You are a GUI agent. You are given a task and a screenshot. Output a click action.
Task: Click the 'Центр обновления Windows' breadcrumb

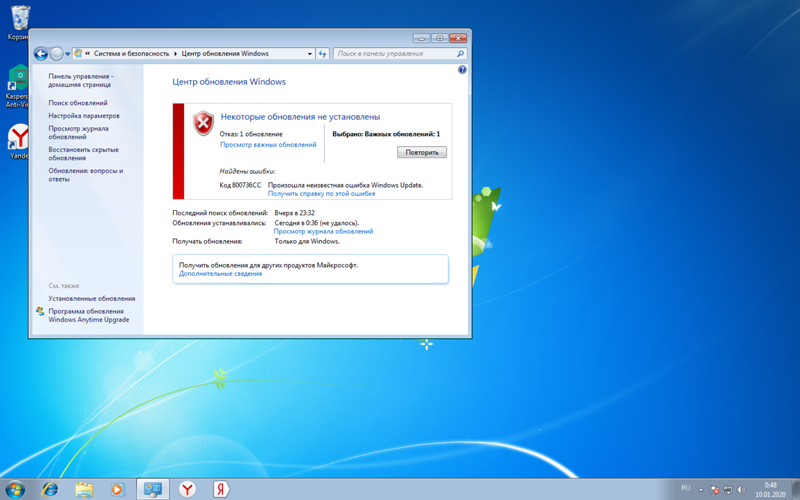225,54
